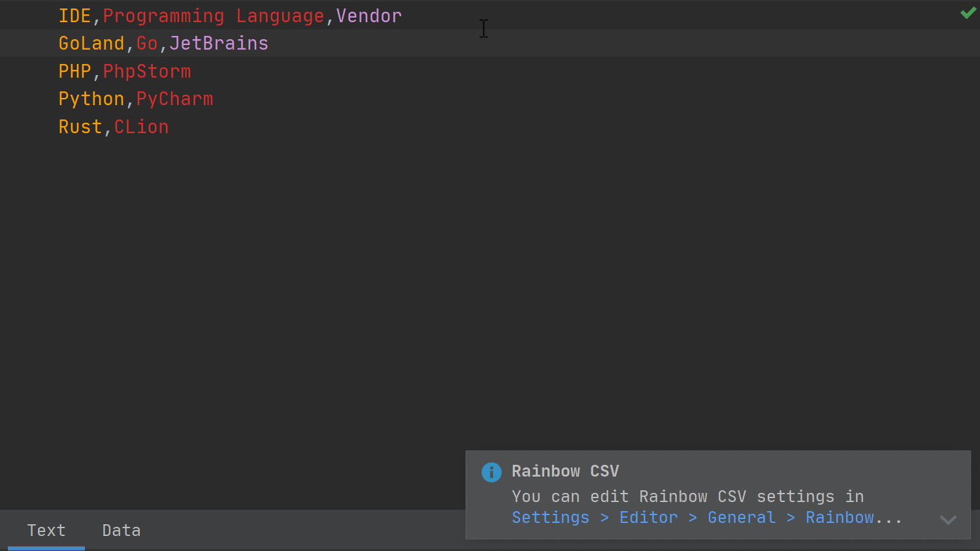The image size is (980, 551).
Task: Switch to the Data tab
Action: point(121,530)
